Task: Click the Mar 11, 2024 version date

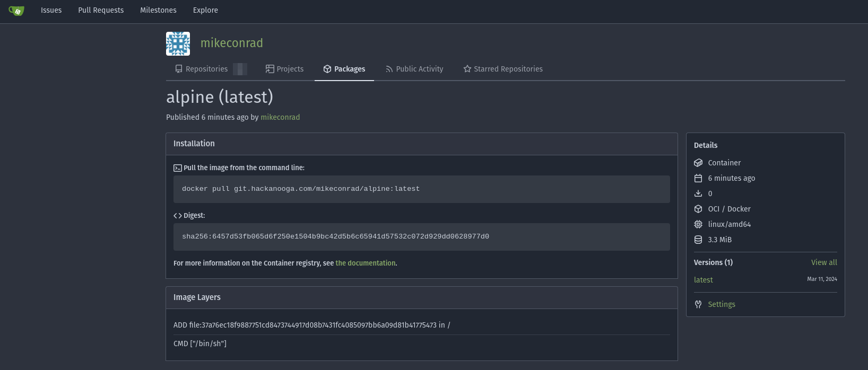Action: click(822, 279)
